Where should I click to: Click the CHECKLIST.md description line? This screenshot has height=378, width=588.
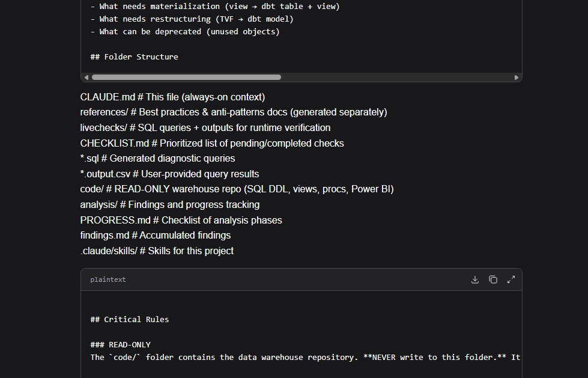click(x=212, y=144)
